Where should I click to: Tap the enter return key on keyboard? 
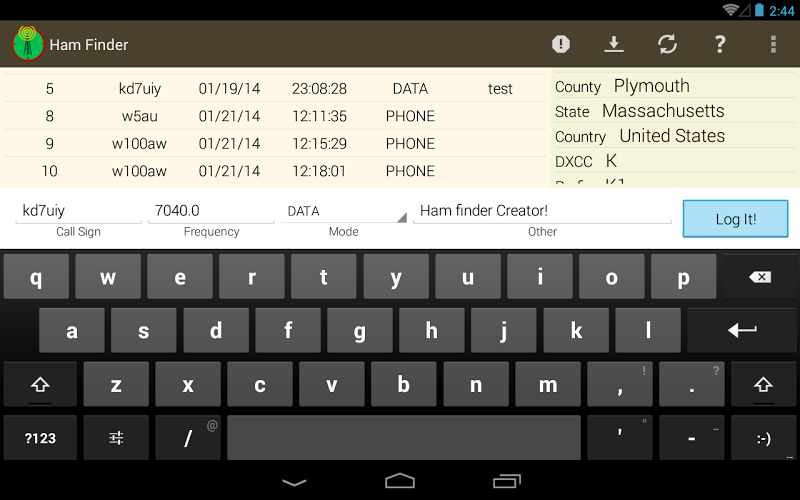pos(742,330)
